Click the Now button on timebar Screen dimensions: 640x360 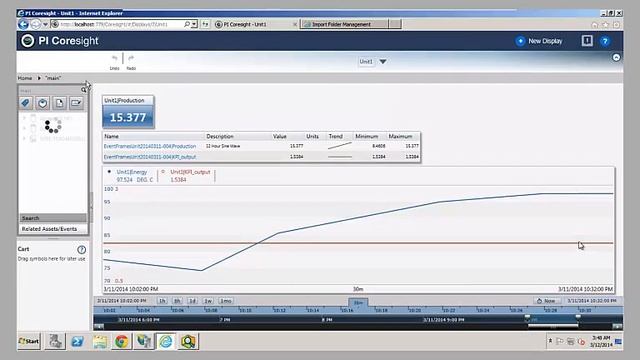click(x=546, y=301)
